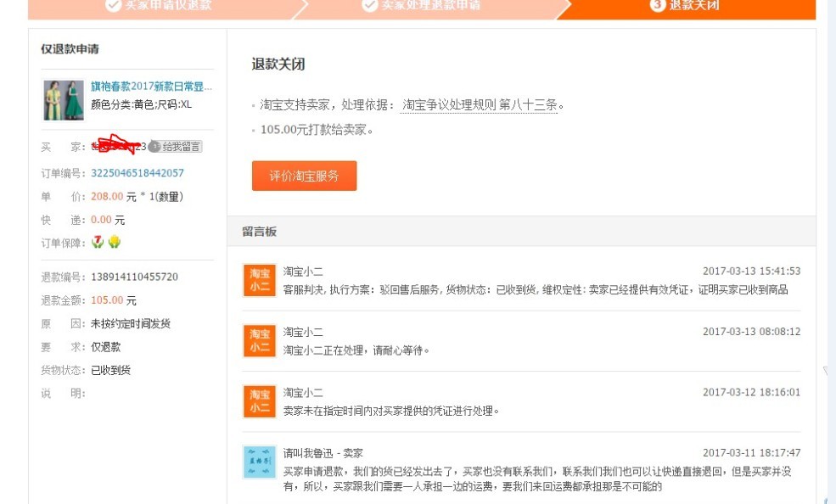
Task: Click the 仅退款申请 sidebar heading
Action: [70, 49]
